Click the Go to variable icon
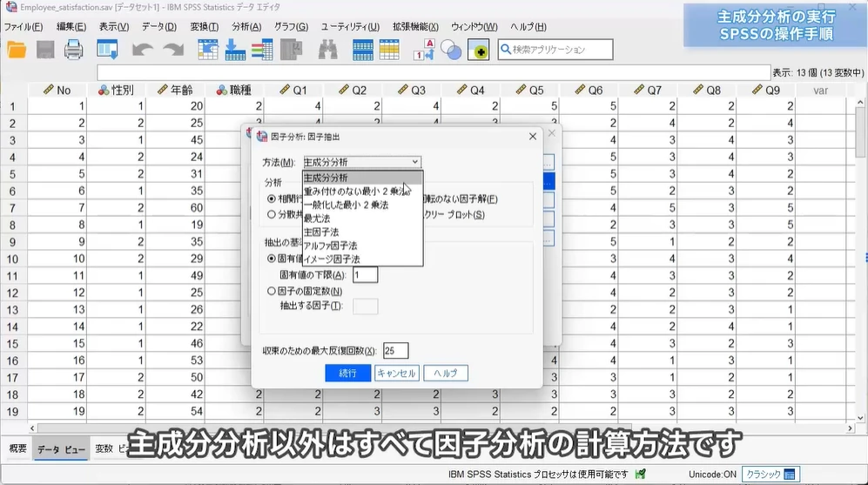The width and height of the screenshot is (868, 485). (235, 50)
